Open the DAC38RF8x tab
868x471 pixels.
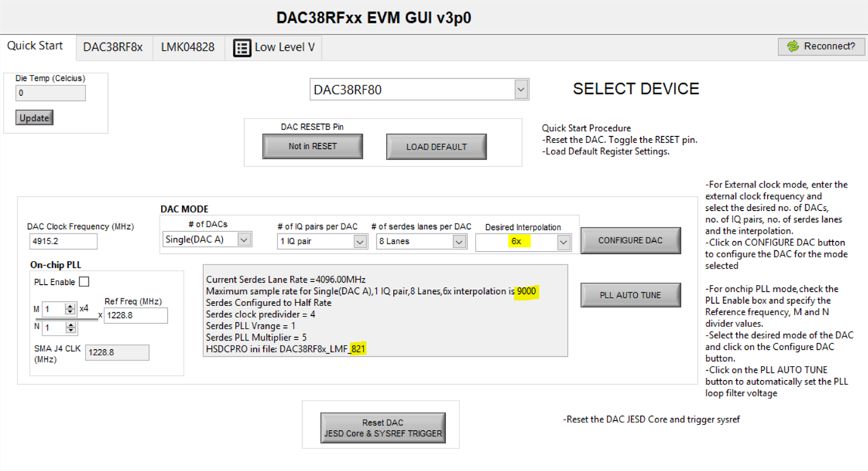pyautogui.click(x=113, y=47)
